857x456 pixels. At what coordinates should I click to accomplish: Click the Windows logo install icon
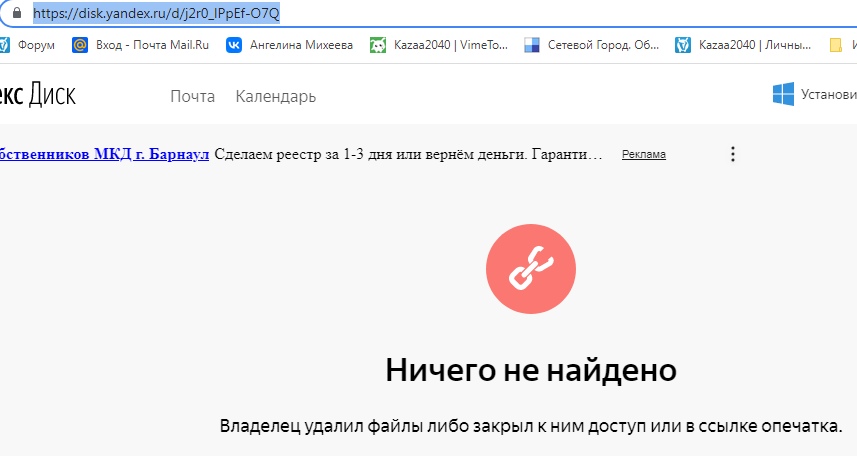click(x=783, y=94)
